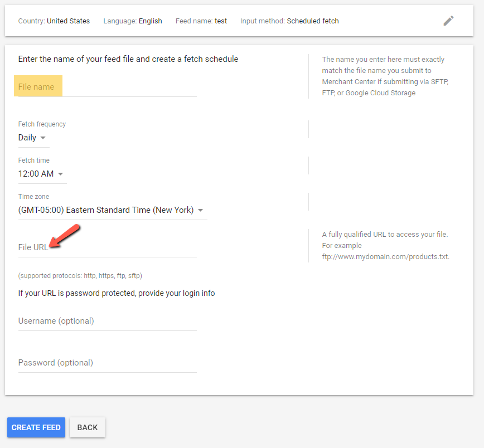Click the 'Enter the name of your feed file' heading
The width and height of the screenshot is (484, 448).
click(128, 59)
